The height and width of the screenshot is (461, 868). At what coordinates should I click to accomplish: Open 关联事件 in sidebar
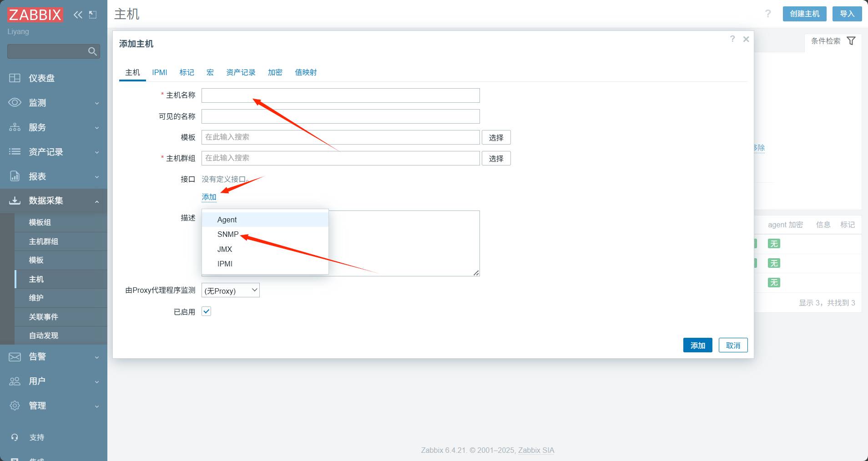[61, 317]
